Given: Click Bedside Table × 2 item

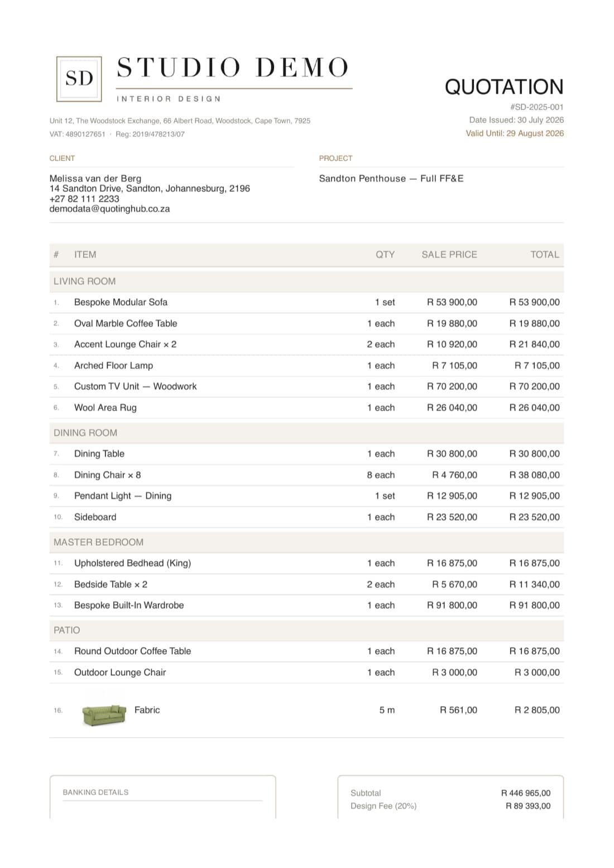Looking at the screenshot, I should [x=111, y=585].
